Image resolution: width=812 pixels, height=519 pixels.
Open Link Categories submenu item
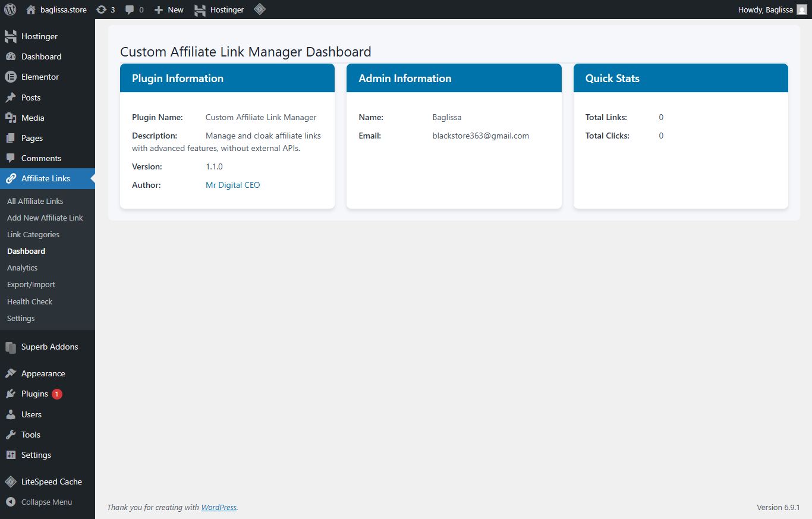(x=33, y=234)
